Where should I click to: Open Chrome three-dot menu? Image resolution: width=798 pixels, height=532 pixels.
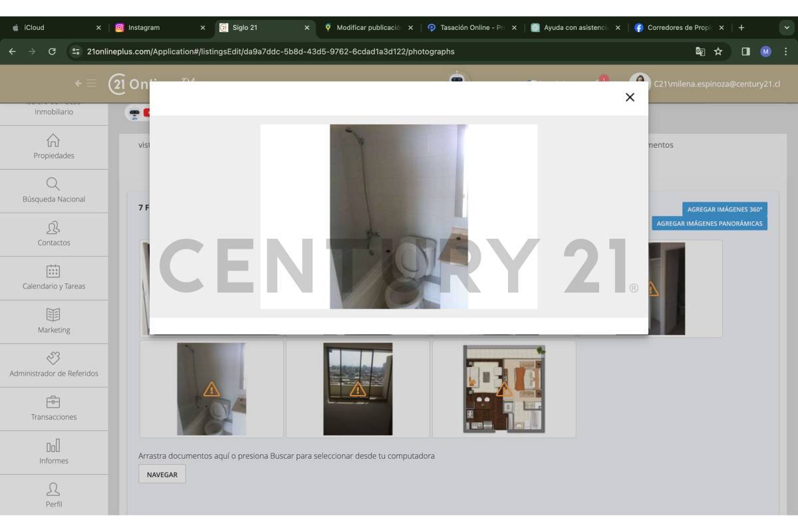(x=785, y=51)
